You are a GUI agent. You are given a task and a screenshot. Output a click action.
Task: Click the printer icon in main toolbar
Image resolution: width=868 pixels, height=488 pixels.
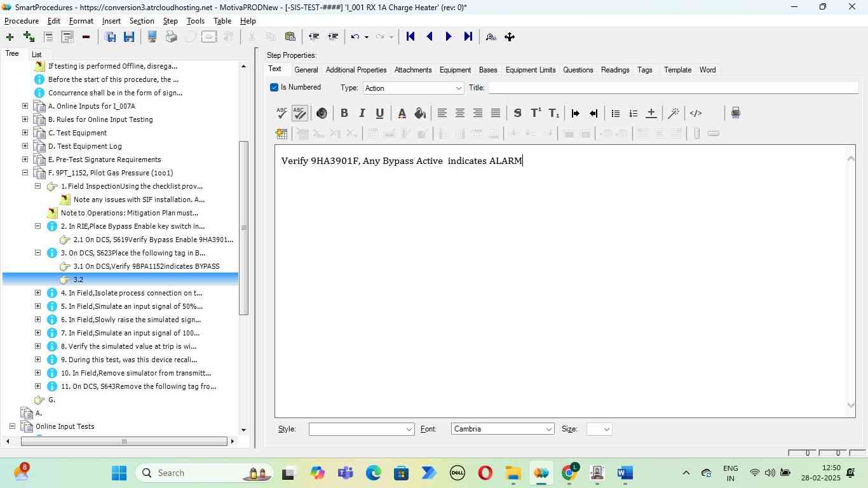[x=171, y=37]
